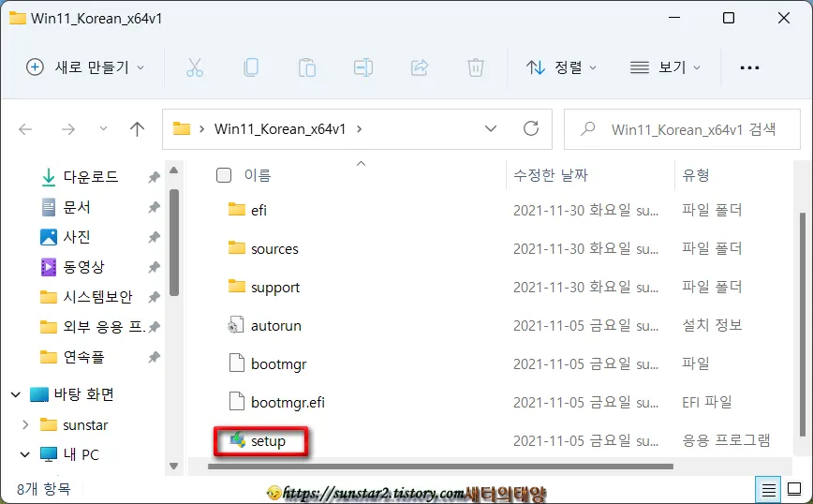Screen dimensions: 813x504
Task: Click the horizontal scrollbar of file list
Action: tap(440, 467)
